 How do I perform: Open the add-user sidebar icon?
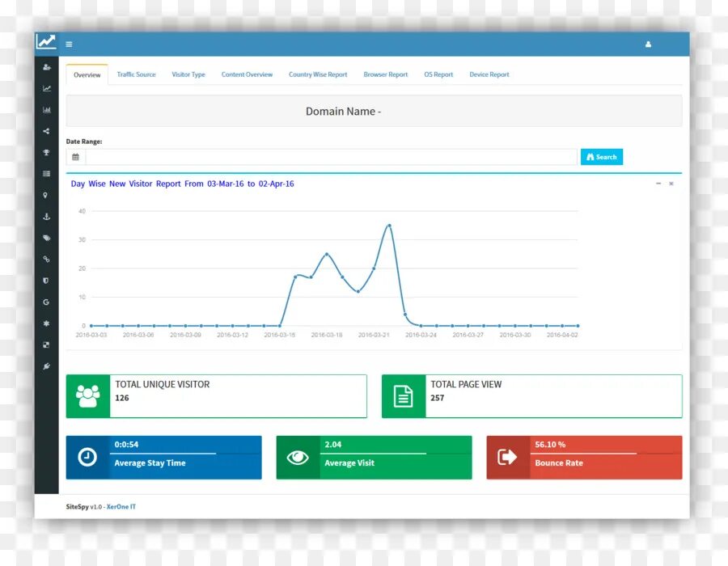click(46, 67)
